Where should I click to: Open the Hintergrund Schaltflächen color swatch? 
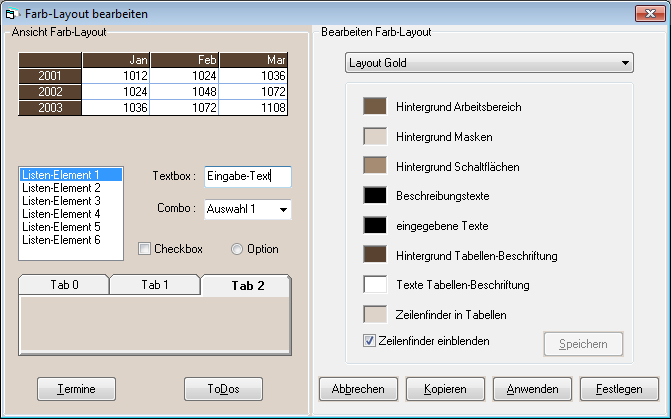point(375,166)
